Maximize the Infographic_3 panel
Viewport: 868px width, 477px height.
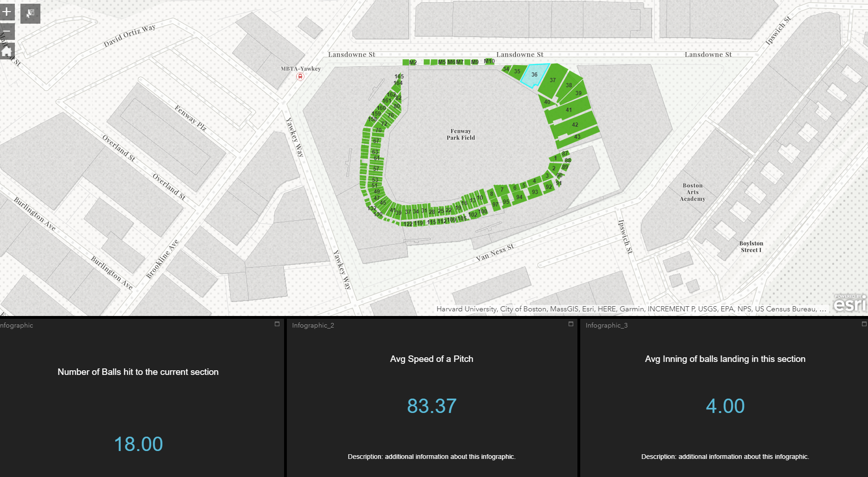[864, 324]
